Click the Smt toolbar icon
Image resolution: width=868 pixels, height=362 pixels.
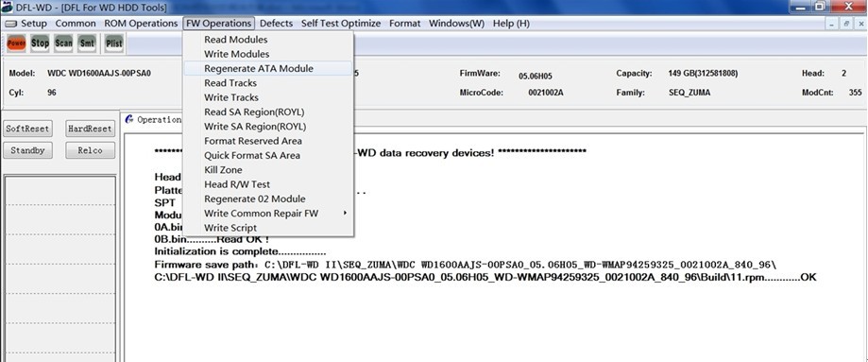point(87,43)
